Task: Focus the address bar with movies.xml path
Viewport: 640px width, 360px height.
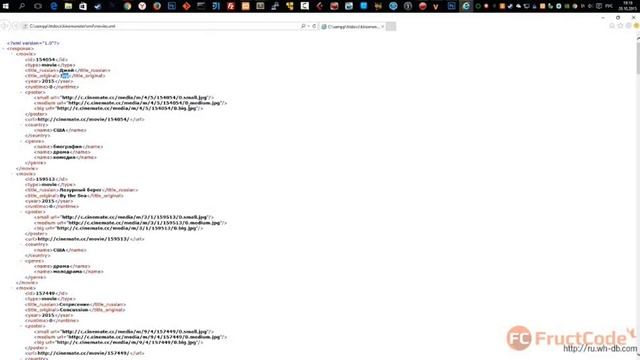Action: point(161,26)
